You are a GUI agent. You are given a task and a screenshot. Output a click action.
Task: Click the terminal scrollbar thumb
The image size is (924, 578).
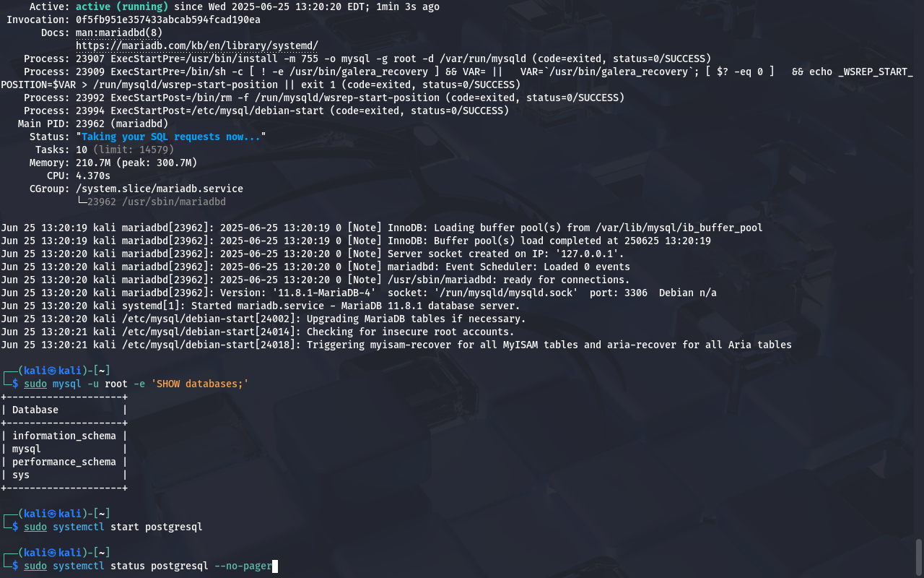click(x=918, y=556)
